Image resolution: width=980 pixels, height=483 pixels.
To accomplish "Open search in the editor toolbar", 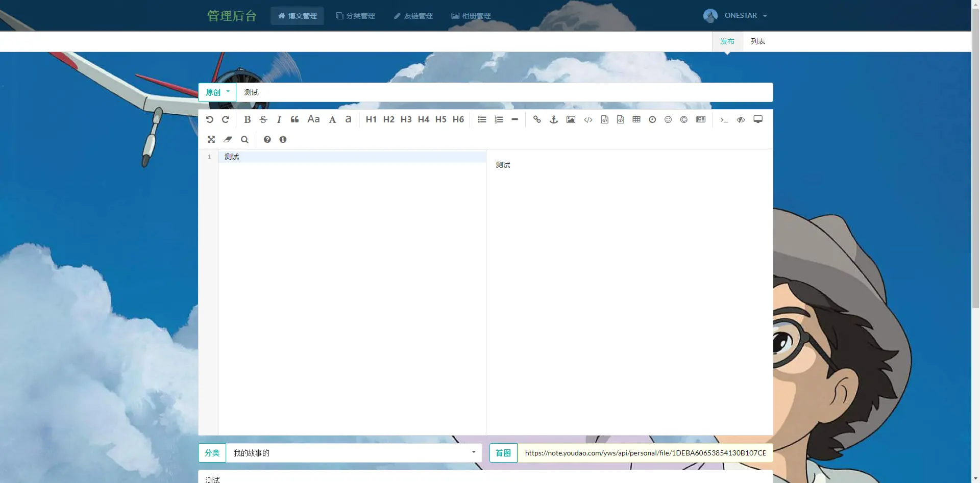I will pos(244,139).
